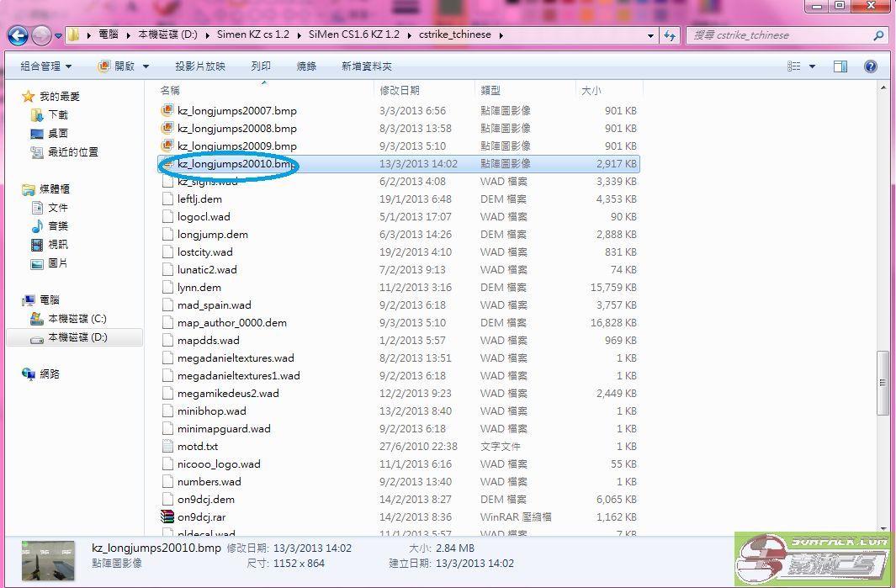Click the 新增資料夾 new folder button
Screen dimensions: 896x588
pyautogui.click(x=366, y=66)
